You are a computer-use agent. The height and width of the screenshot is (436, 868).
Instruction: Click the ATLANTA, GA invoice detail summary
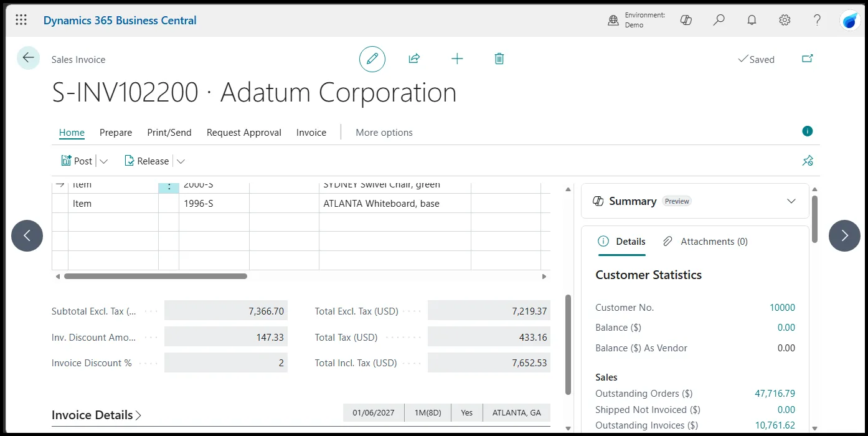pyautogui.click(x=517, y=412)
